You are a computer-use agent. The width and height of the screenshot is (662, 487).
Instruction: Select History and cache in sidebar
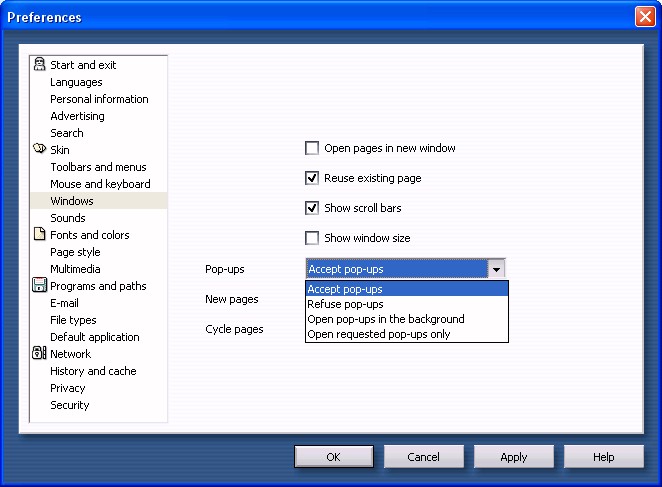coord(93,371)
